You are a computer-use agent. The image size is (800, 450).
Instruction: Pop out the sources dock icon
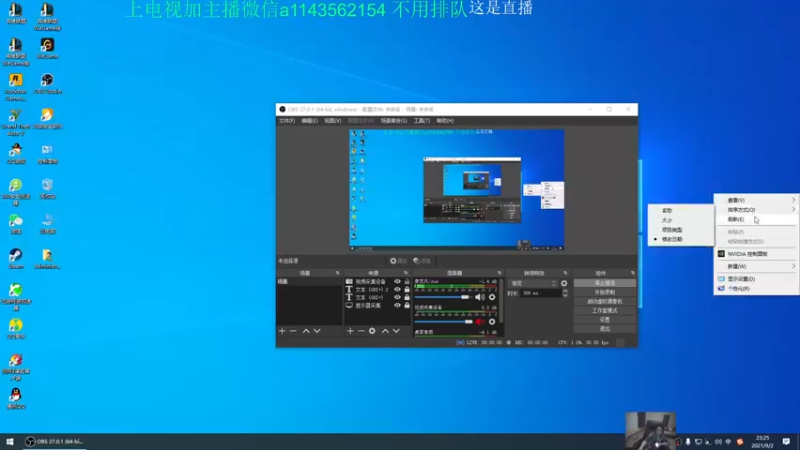(x=406, y=273)
